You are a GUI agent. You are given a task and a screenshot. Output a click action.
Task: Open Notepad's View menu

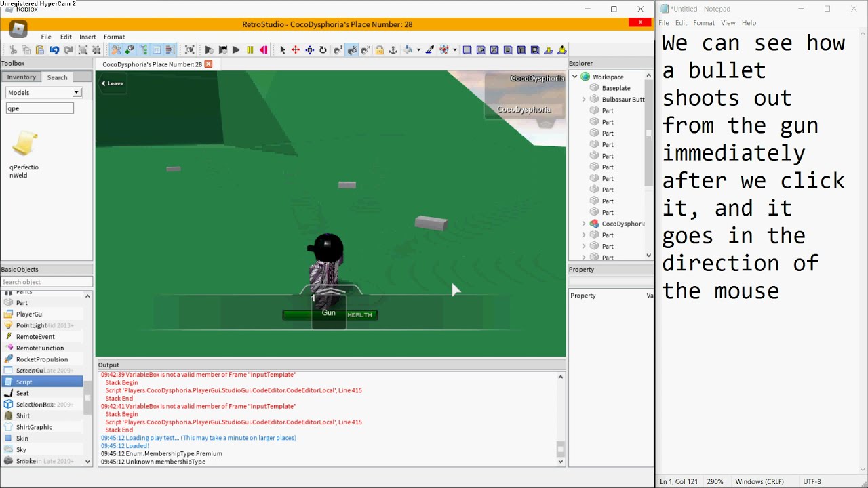pos(728,23)
